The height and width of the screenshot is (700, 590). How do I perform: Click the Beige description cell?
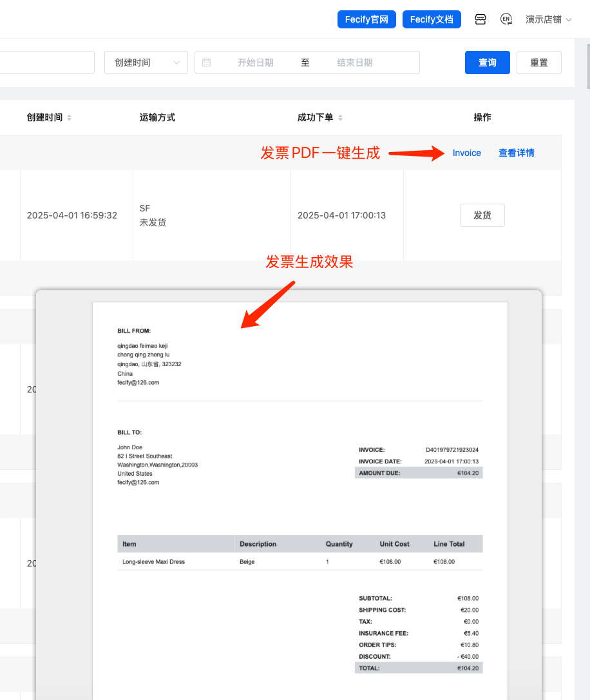click(247, 561)
